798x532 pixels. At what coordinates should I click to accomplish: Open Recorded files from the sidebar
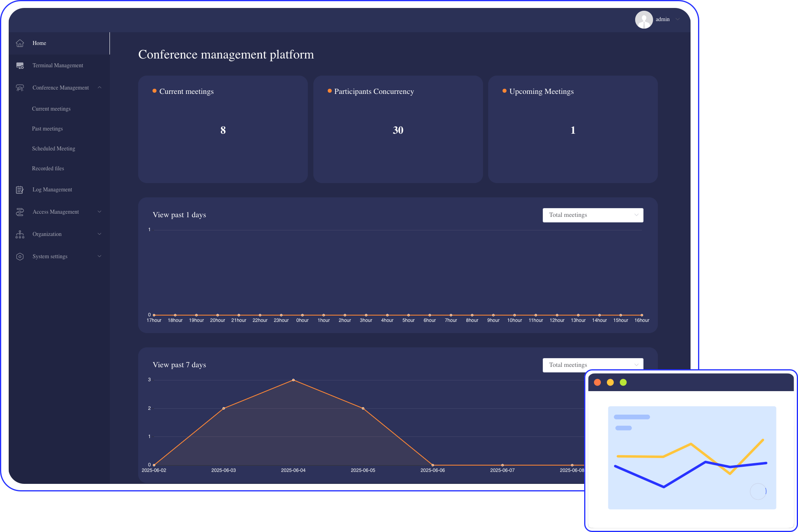coord(48,168)
